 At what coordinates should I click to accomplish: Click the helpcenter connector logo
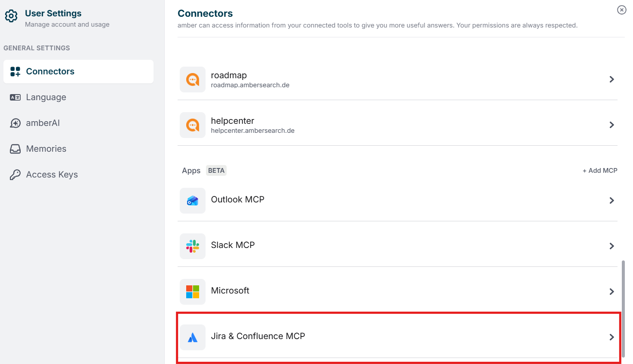[x=193, y=125]
